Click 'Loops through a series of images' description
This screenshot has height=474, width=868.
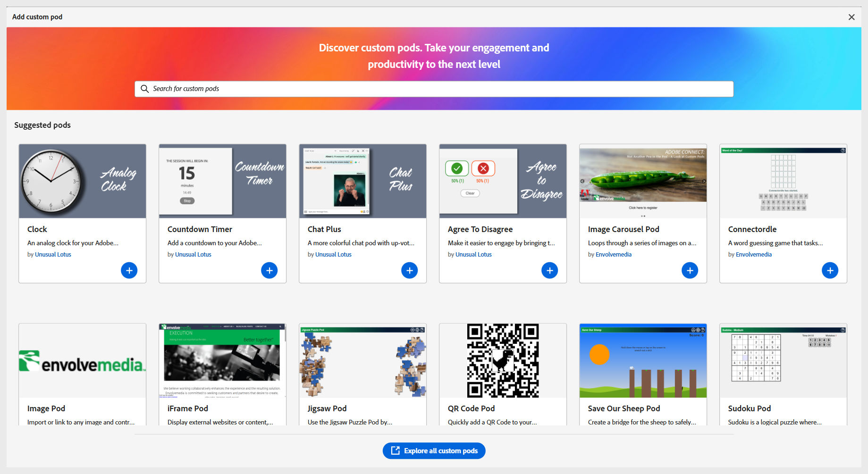tap(642, 243)
